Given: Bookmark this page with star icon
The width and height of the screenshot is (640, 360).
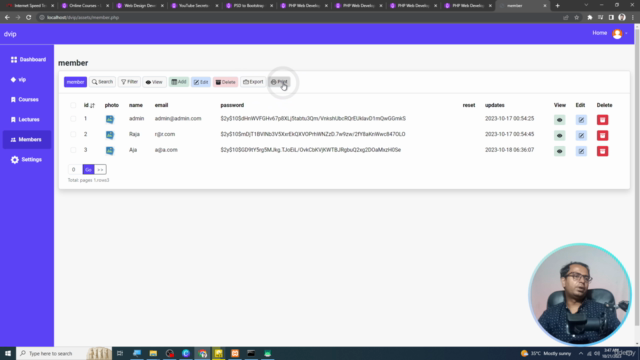Looking at the screenshot, I should click(576, 18).
